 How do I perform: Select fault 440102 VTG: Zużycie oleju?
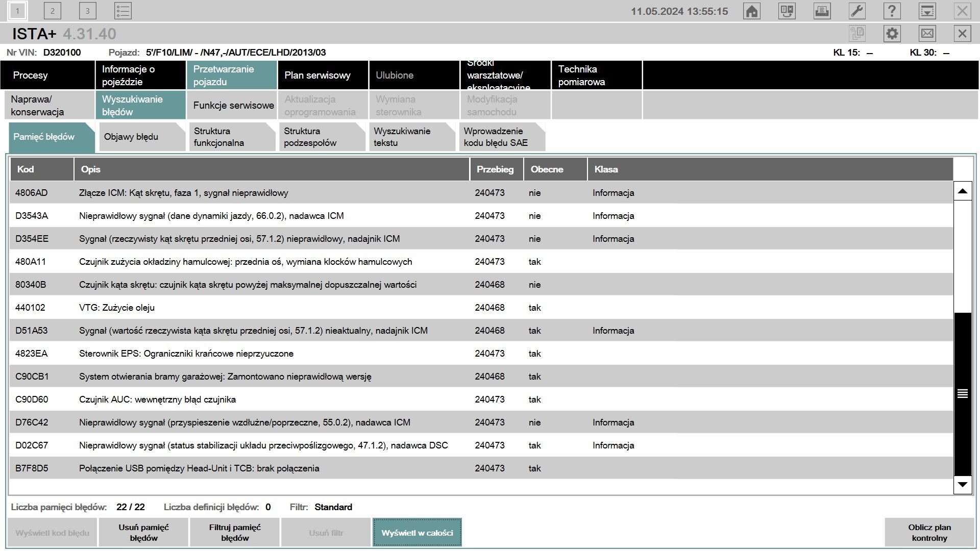[481, 308]
